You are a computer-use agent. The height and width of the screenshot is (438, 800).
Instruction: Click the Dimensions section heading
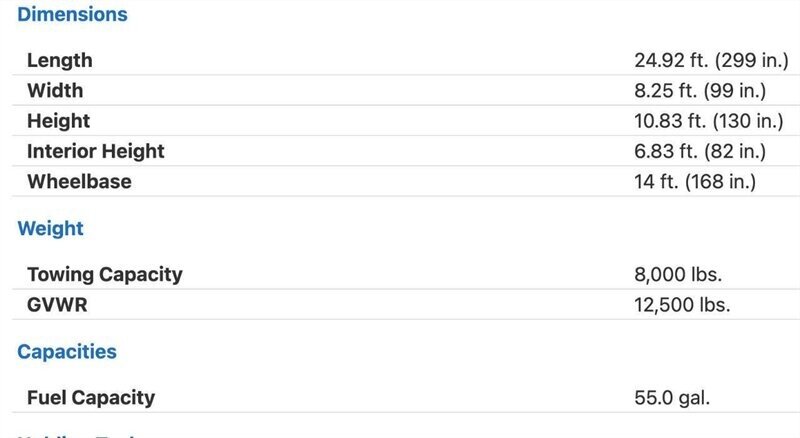(72, 14)
